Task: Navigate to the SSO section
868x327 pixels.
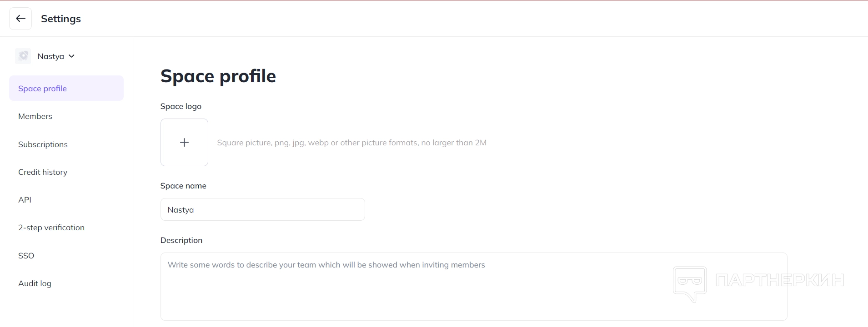Action: [26, 256]
